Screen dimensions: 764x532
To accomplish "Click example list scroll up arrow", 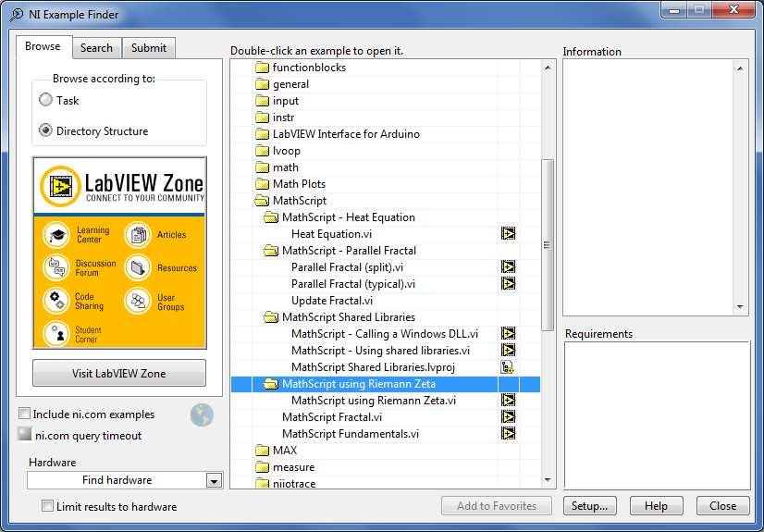I will point(548,68).
